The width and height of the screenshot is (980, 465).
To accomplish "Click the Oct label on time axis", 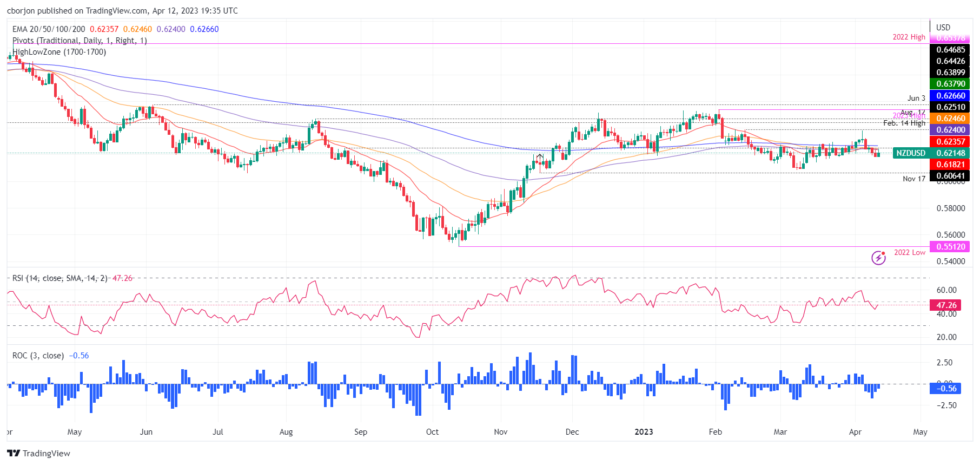I will 432,432.
